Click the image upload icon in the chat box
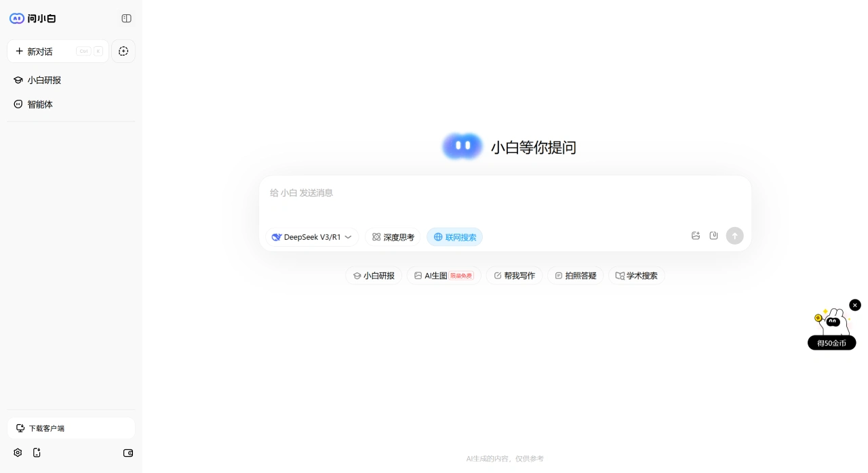 click(696, 235)
